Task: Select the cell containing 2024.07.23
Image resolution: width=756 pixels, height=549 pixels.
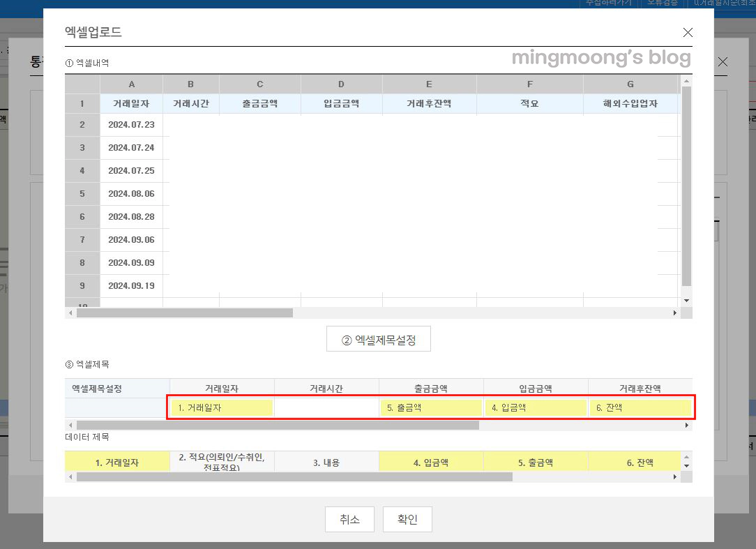Action: pyautogui.click(x=132, y=124)
